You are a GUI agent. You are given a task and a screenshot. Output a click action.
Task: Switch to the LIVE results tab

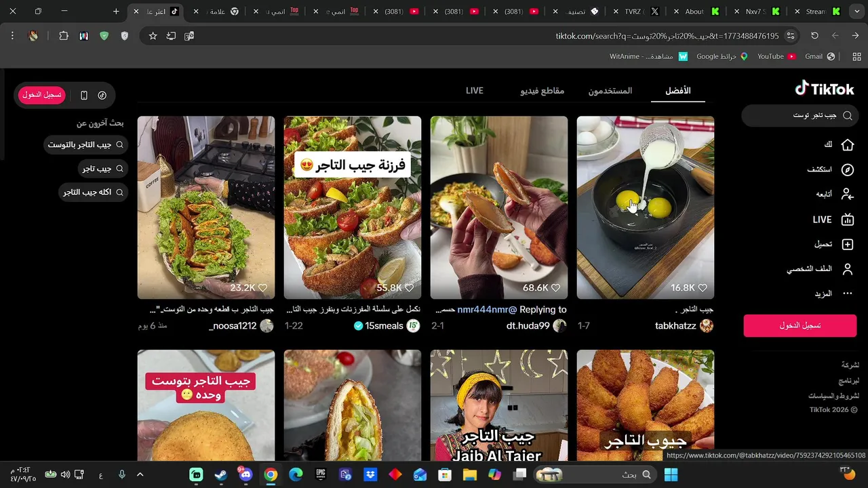[475, 91]
